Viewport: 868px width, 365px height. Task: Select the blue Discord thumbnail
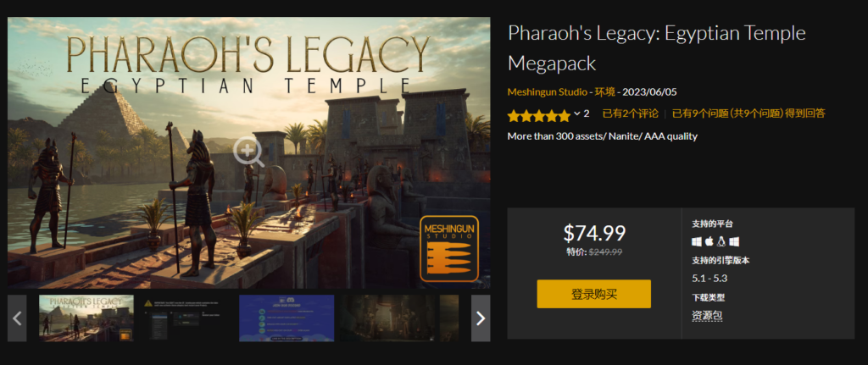[x=287, y=318]
